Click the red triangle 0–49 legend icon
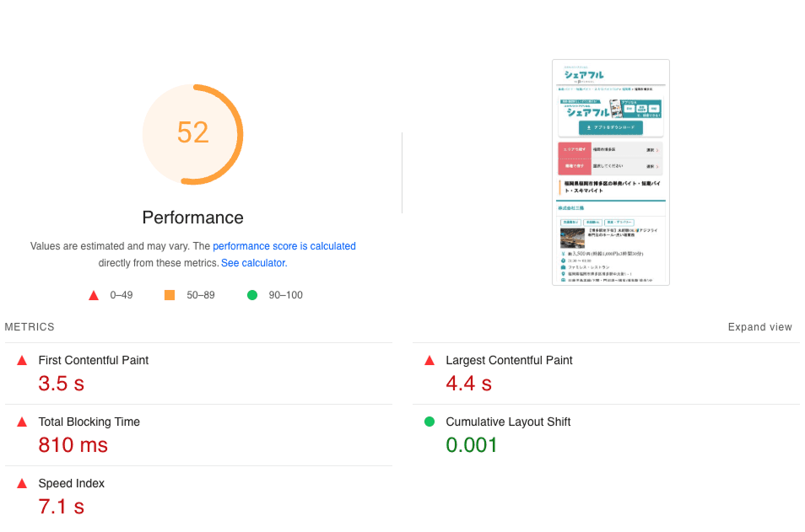 click(x=94, y=295)
